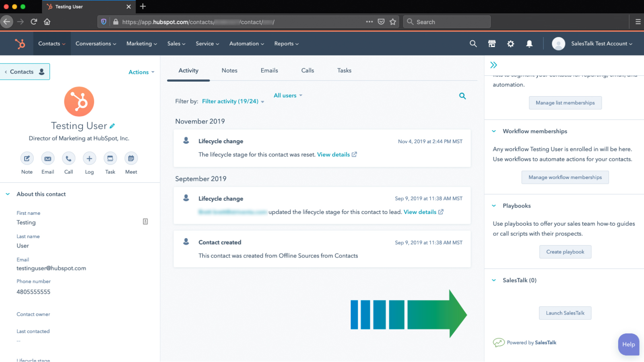The height and width of the screenshot is (362, 644).
Task: View details of lifecycle updated to lead
Action: [x=423, y=212]
